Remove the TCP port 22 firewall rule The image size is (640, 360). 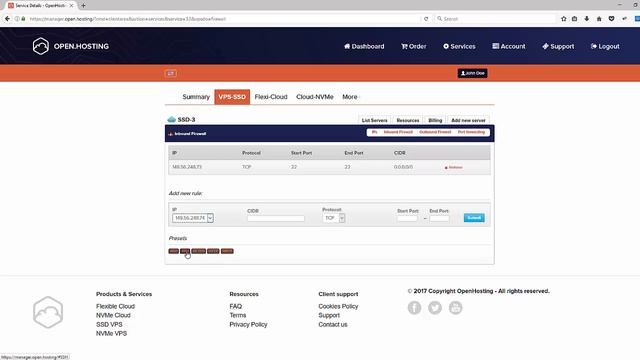(x=453, y=167)
